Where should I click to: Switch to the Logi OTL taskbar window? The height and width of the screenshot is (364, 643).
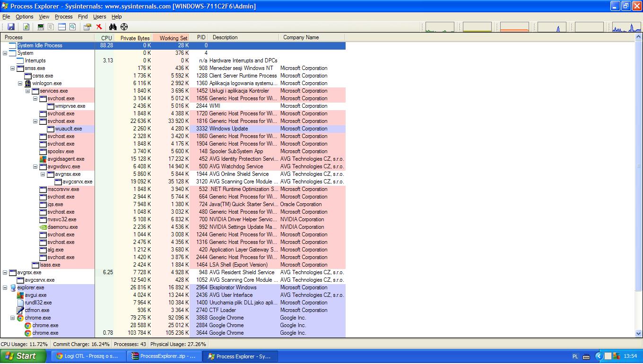click(x=88, y=356)
